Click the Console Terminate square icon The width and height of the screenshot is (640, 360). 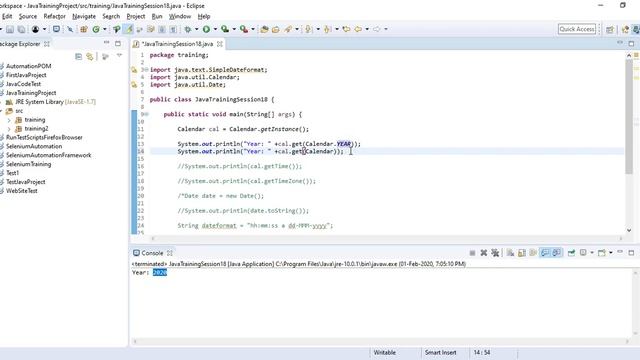[472, 253]
